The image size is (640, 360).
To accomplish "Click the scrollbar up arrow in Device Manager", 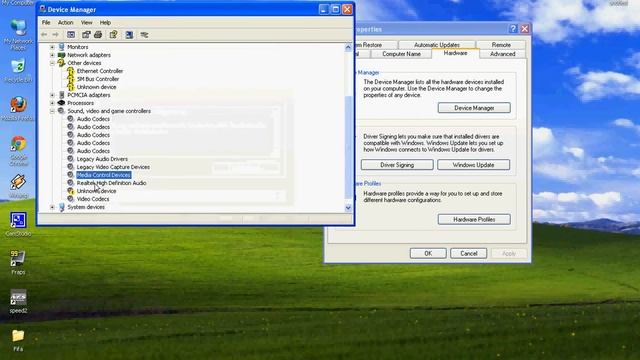I will pyautogui.click(x=348, y=47).
